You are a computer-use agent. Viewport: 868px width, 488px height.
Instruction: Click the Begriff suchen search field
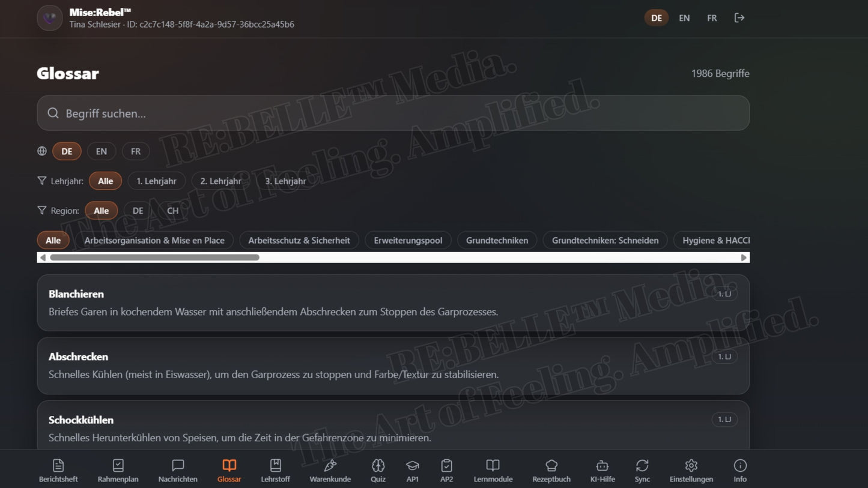(393, 113)
